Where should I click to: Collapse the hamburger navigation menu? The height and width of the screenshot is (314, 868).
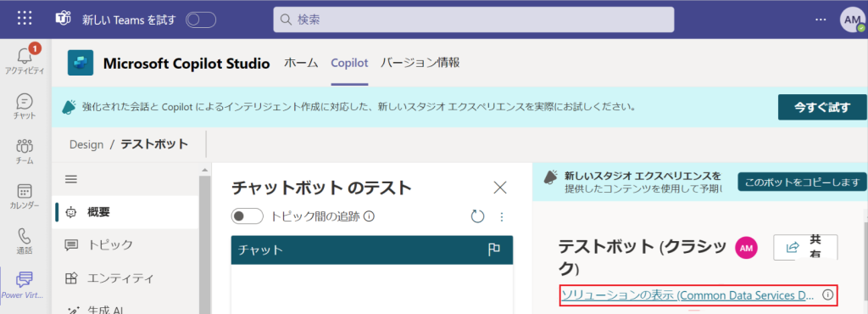click(71, 179)
